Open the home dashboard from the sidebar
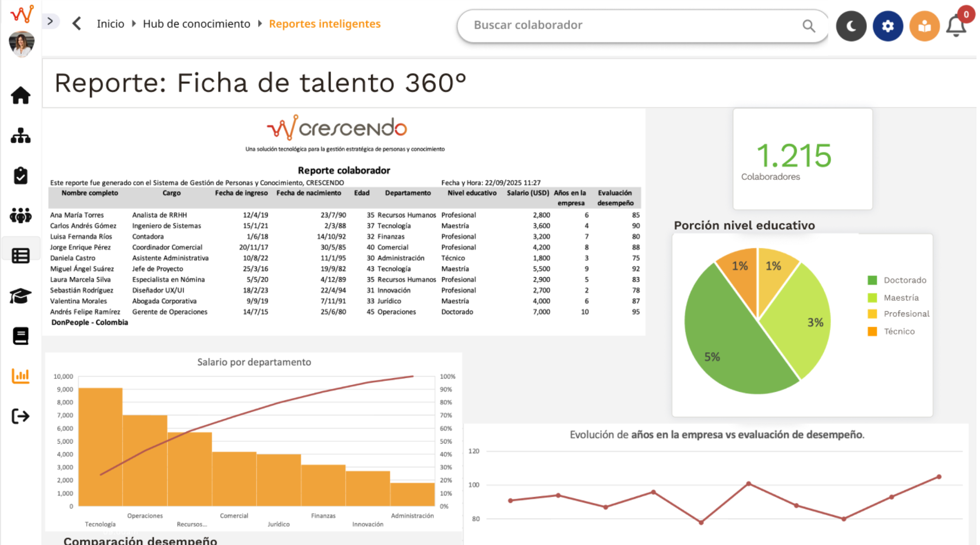 [x=20, y=95]
